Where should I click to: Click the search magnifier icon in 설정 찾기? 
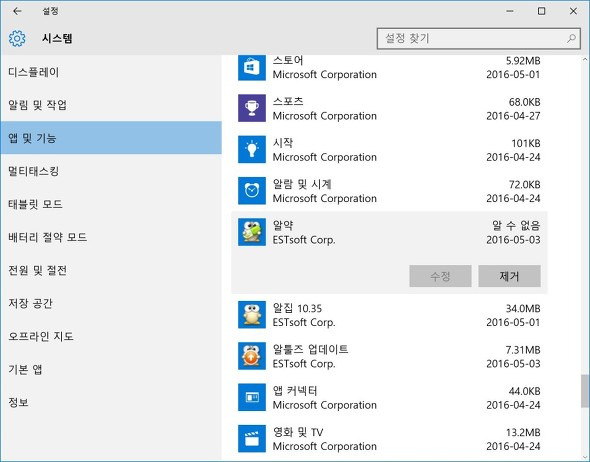[571, 38]
